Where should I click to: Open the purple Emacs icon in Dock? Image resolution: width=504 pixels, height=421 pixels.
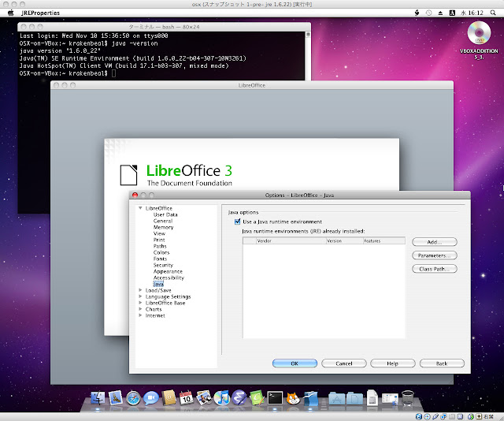click(239, 398)
